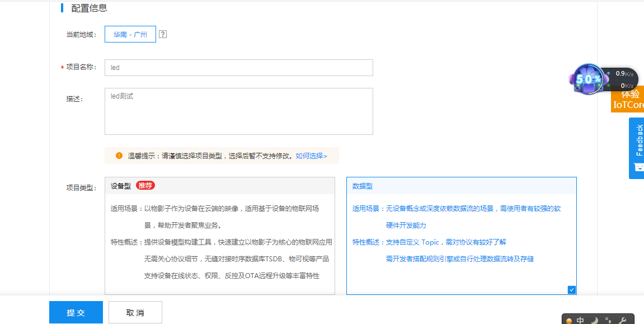The image size is (644, 324).
Task: Open the 华南 - 广州 region selector
Action: [130, 34]
